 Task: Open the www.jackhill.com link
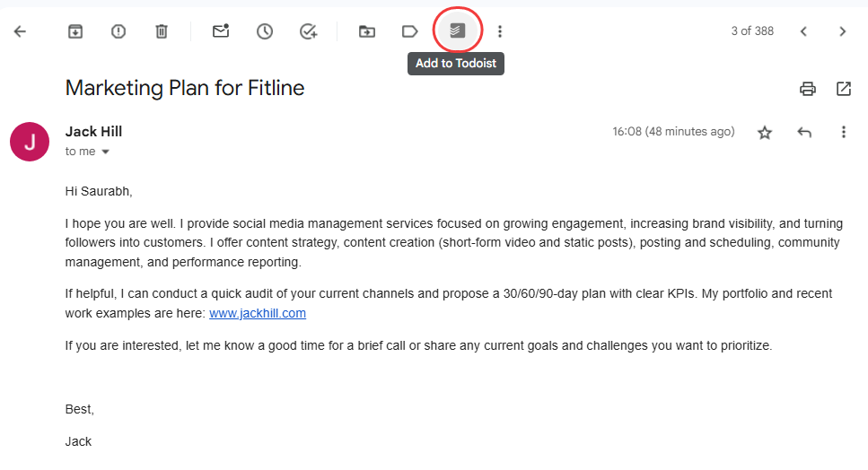258,313
